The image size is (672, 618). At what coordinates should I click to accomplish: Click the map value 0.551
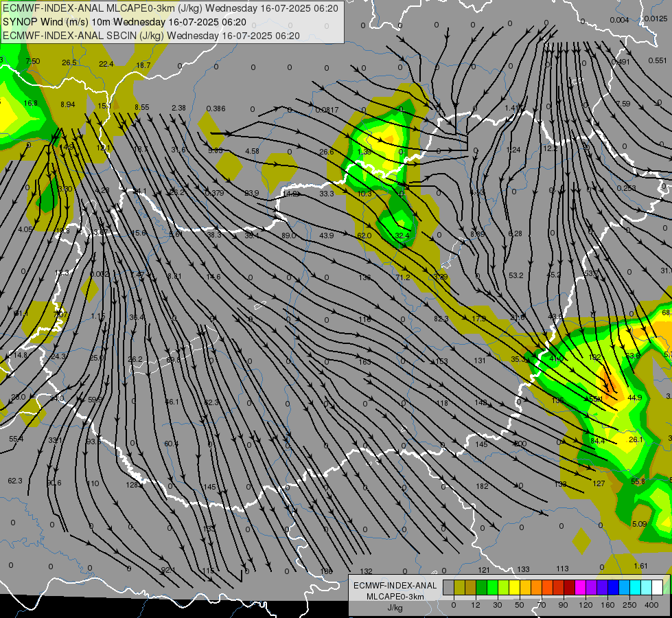pos(658,60)
